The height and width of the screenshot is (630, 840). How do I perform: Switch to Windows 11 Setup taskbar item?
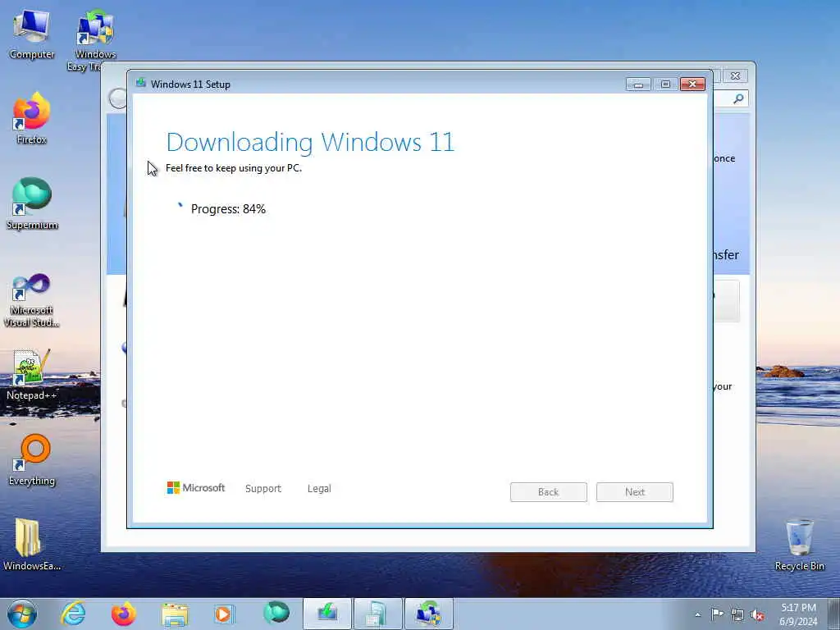tap(327, 614)
